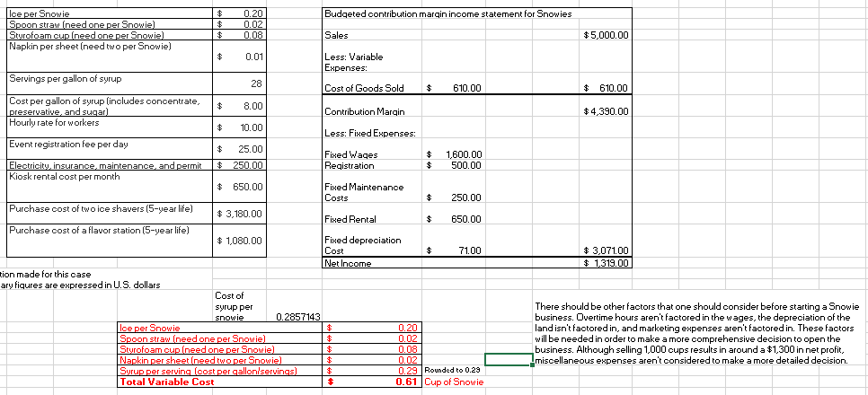Click 'Purchase cost of a flavor station' cell
The width and height of the screenshot is (868, 395).
pos(110,240)
